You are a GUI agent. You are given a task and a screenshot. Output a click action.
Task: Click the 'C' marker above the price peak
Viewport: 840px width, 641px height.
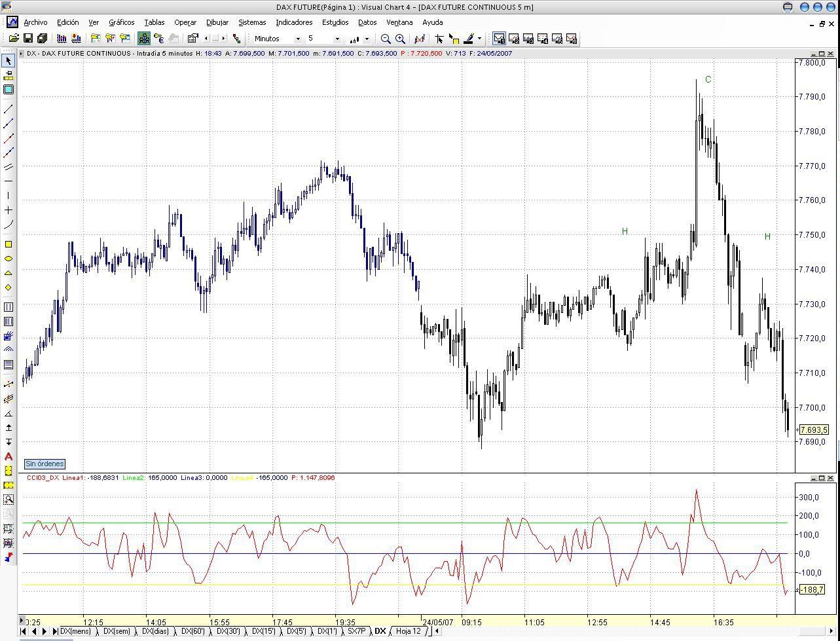pos(708,79)
